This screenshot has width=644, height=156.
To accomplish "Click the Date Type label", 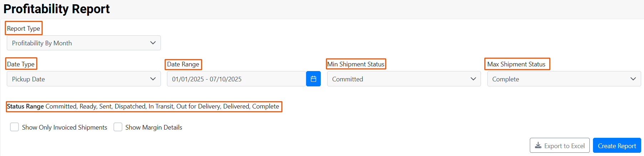I will [21, 64].
